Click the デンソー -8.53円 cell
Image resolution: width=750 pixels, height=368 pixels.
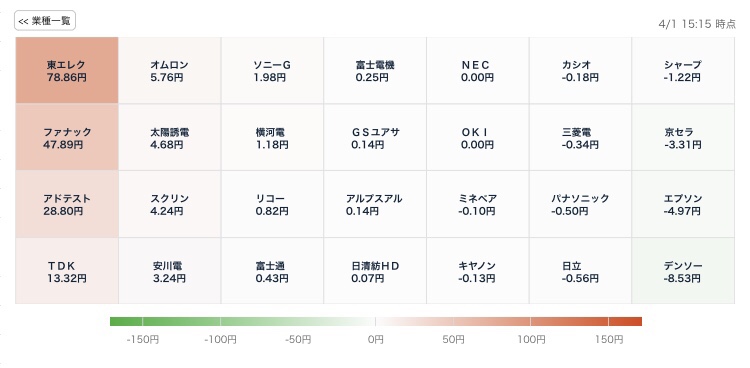tap(683, 271)
